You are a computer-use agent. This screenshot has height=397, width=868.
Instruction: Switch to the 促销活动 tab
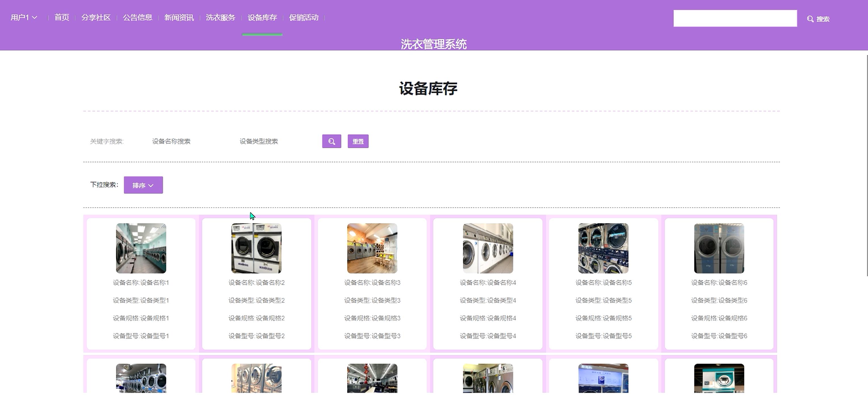(304, 18)
